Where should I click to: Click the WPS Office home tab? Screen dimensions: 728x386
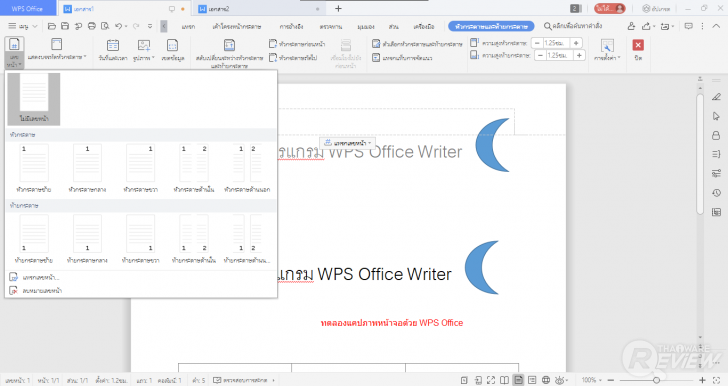(x=27, y=8)
